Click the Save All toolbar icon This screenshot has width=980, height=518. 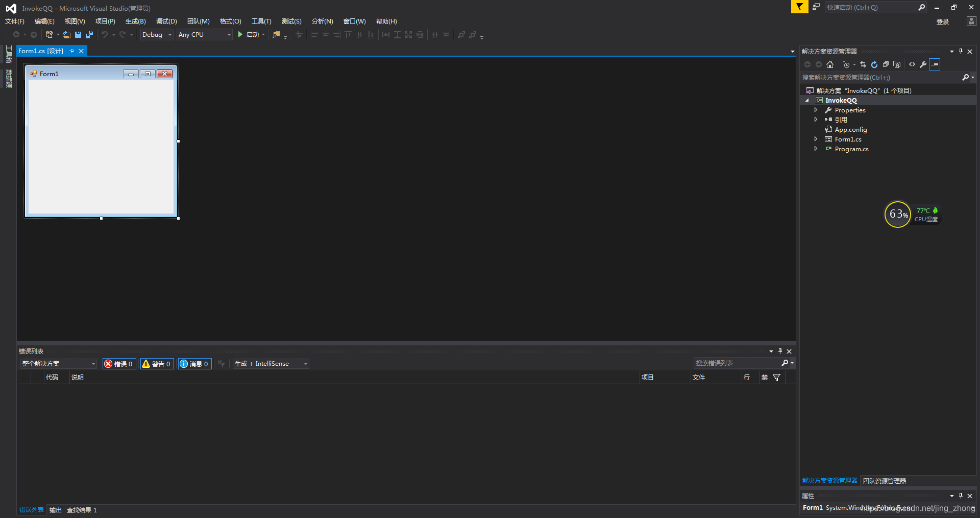coord(89,35)
